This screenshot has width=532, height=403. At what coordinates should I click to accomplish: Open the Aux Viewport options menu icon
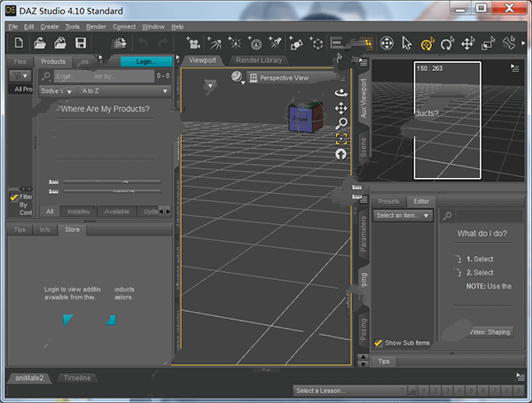pyautogui.click(x=514, y=68)
